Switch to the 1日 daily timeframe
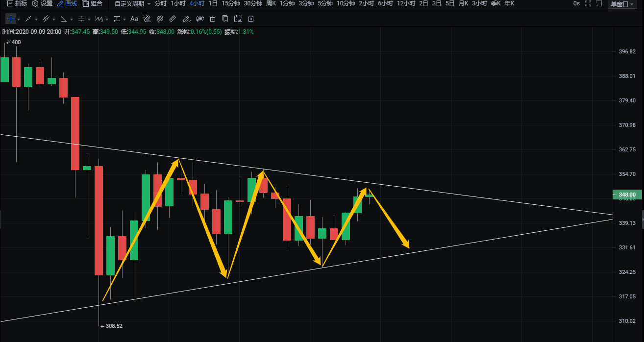Viewport: 644px width, 342px height. point(213,3)
